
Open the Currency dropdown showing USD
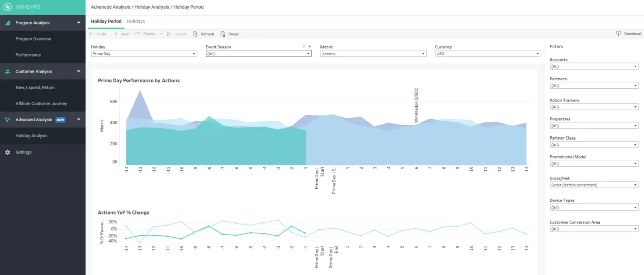488,54
